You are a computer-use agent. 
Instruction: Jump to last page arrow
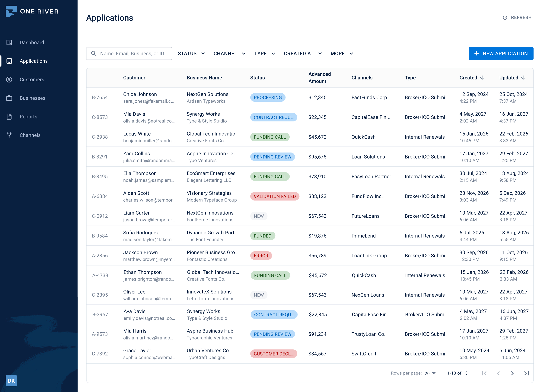[526, 373]
